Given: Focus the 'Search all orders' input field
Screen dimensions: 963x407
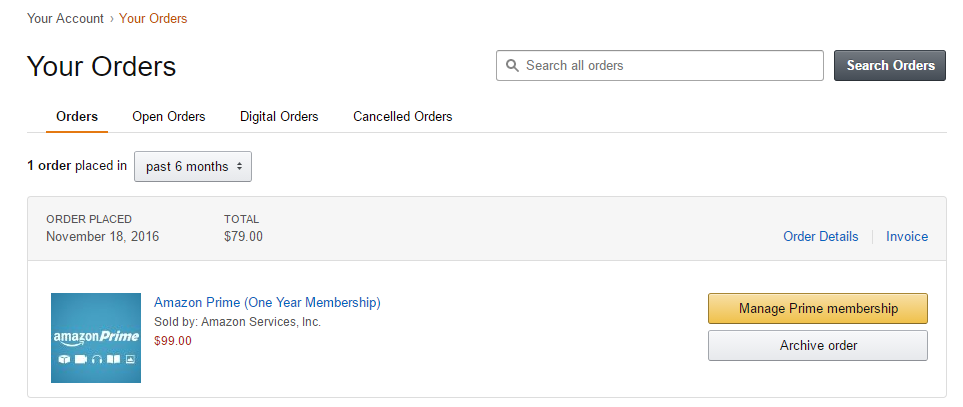Looking at the screenshot, I should 670,66.
